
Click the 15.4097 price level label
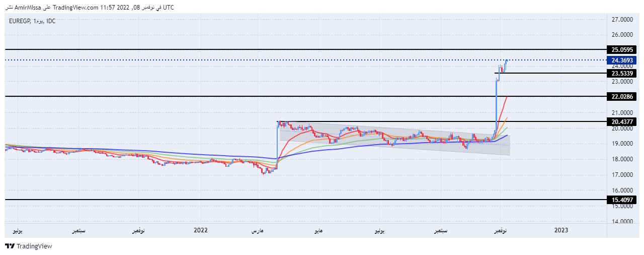622,200
